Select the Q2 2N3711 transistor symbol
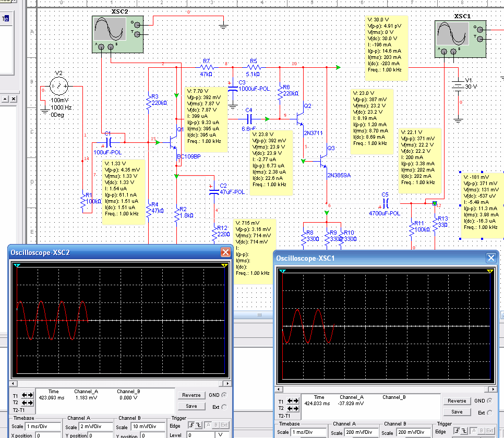The image size is (504, 438). (x=301, y=119)
